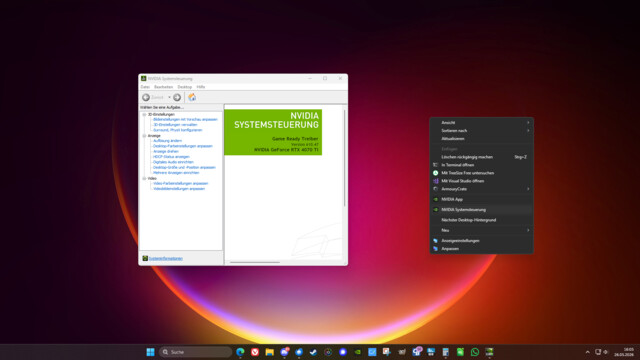Open the back history dropdown arrow
This screenshot has height=360, width=640.
(169, 97)
